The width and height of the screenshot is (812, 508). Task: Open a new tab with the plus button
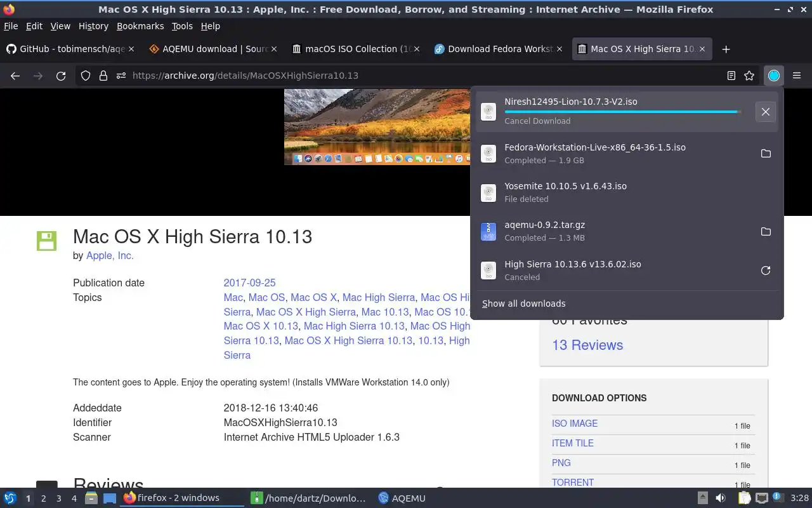726,49
